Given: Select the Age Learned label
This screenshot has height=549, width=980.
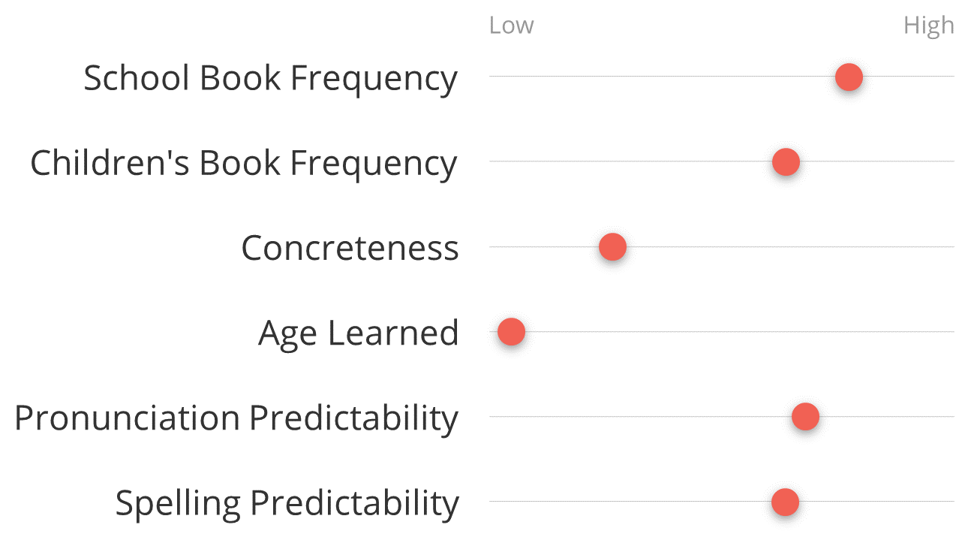Looking at the screenshot, I should [358, 333].
